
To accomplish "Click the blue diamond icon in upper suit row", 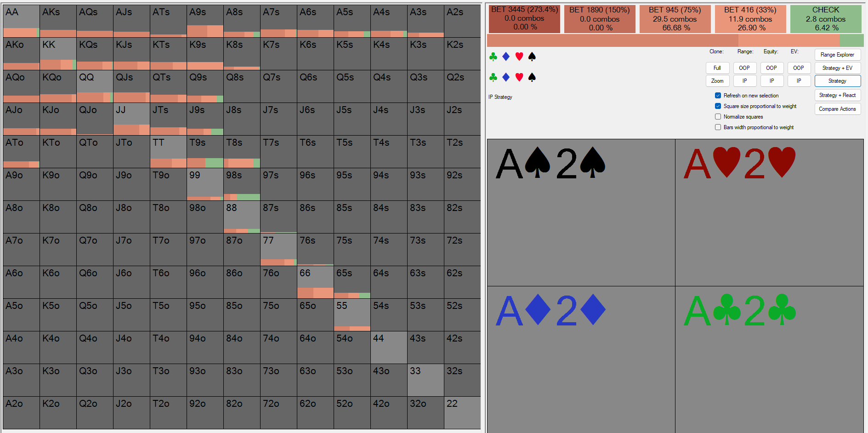I will point(506,57).
